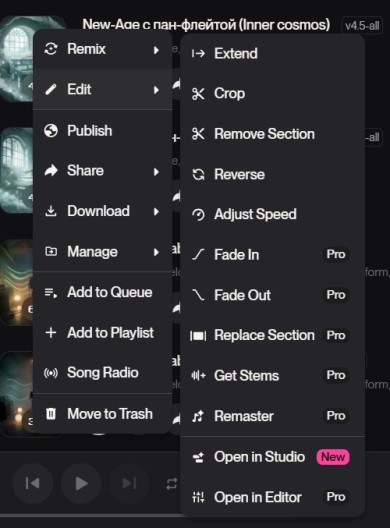Viewport: 390px width, 528px height.
Task: Click Open in Editor option
Action: coord(272,497)
